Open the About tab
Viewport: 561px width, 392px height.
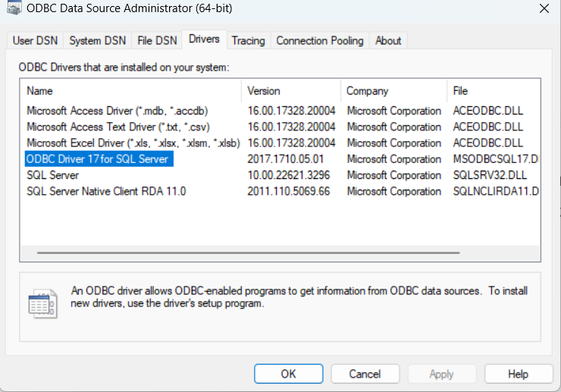click(x=388, y=40)
